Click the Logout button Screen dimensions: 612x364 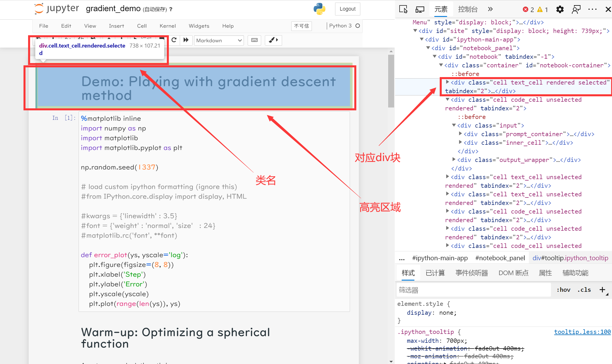347,9
